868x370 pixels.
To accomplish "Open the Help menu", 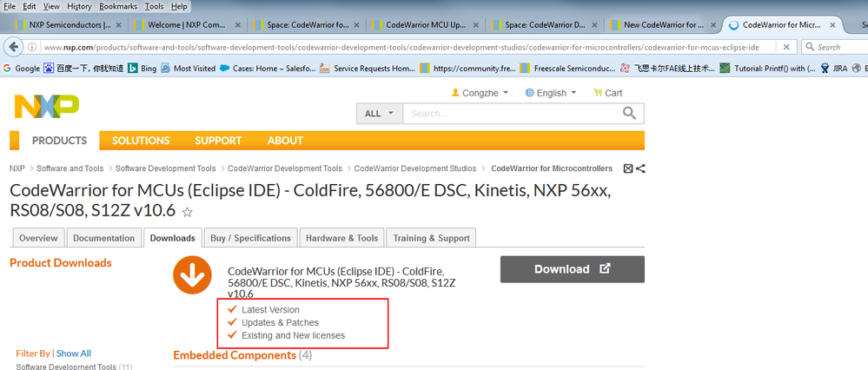I will coord(179,7).
